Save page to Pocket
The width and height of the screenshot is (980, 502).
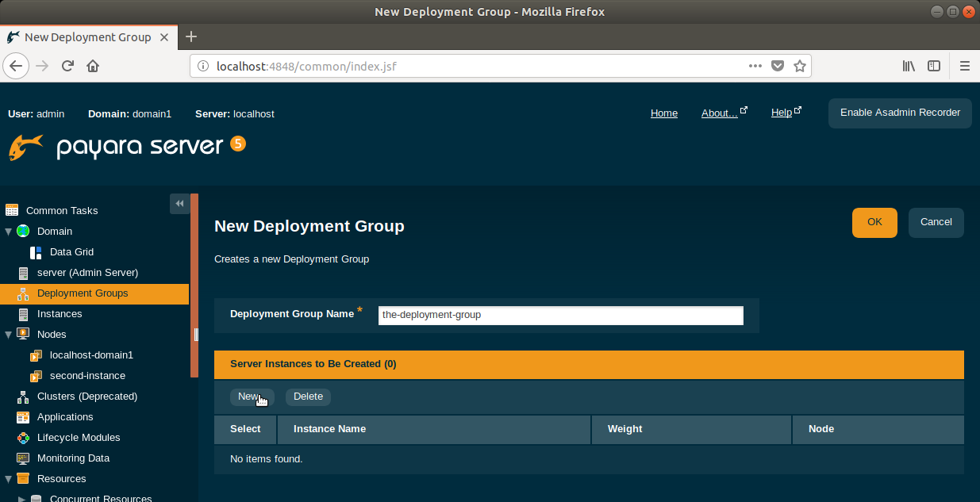(x=778, y=66)
